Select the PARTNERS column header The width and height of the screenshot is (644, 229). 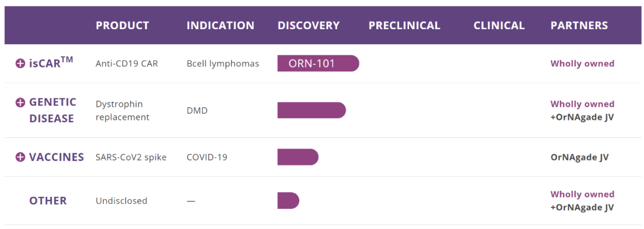(579, 26)
